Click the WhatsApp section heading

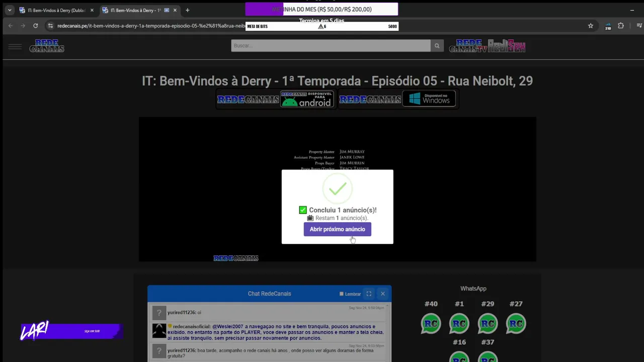coord(473,289)
